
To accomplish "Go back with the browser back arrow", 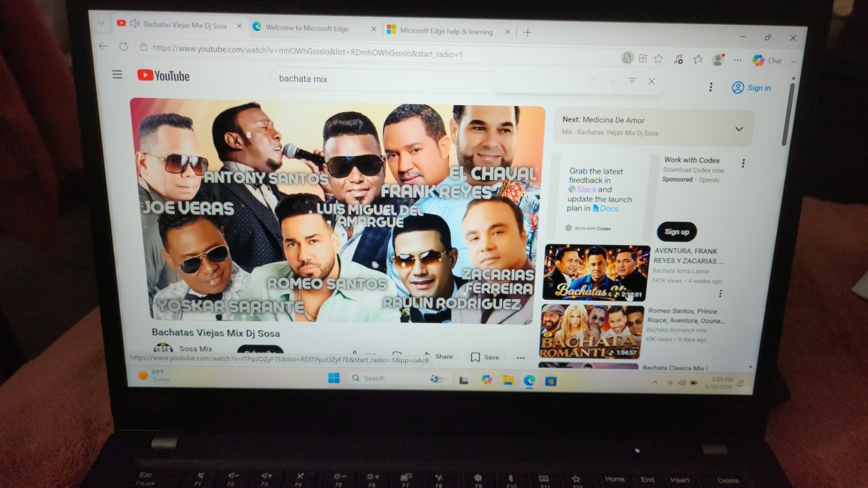I will coord(104,46).
